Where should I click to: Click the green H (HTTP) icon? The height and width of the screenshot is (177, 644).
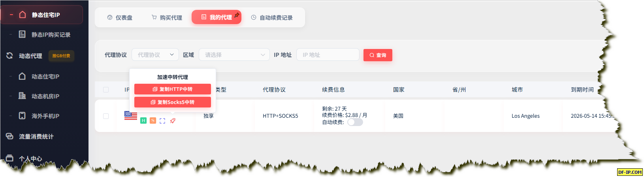[x=143, y=121]
